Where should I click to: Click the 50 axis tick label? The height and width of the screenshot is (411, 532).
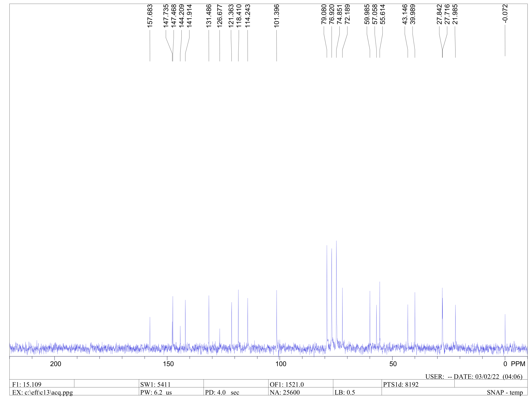pos(393,364)
